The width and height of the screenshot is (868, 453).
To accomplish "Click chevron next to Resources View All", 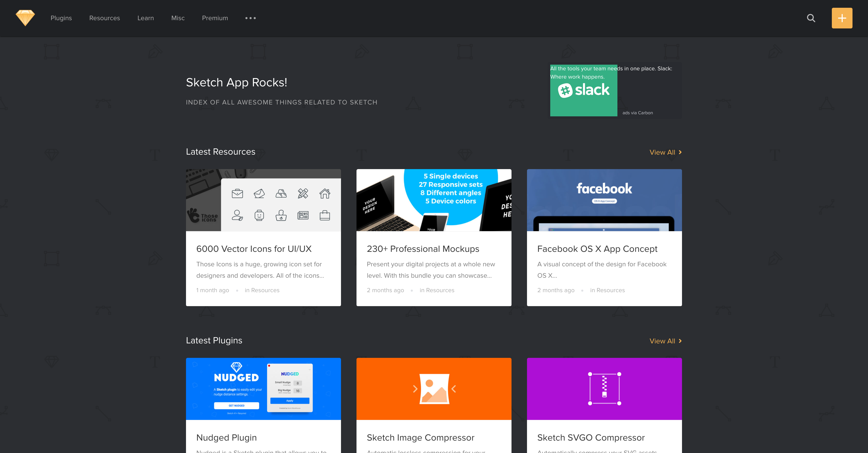I will [680, 153].
